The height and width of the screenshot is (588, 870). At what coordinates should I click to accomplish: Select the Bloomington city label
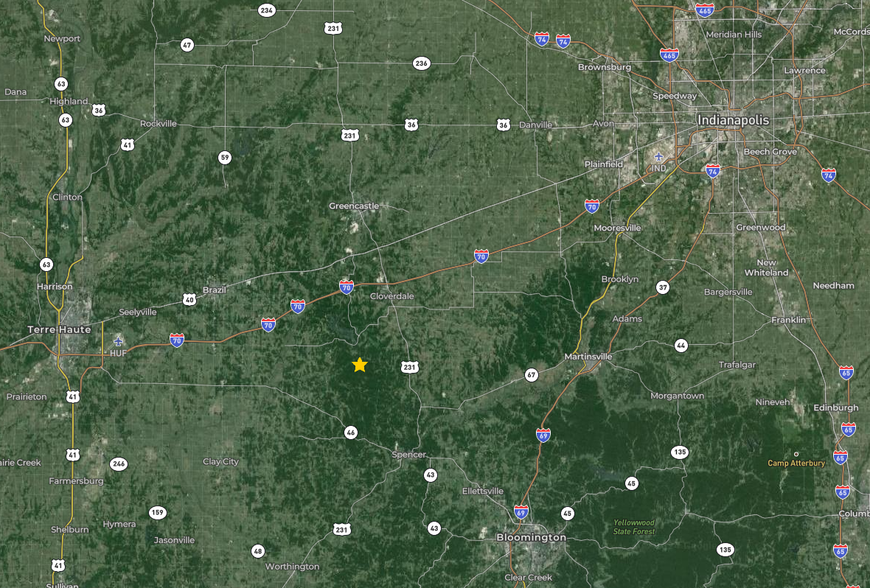[531, 537]
